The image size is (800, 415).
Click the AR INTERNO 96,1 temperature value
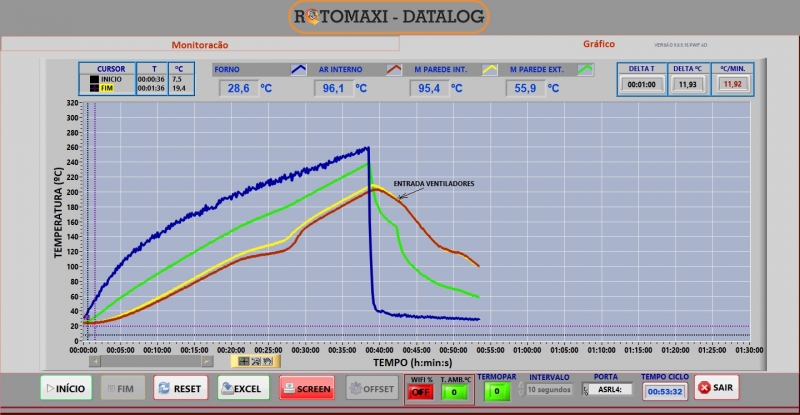pos(333,88)
